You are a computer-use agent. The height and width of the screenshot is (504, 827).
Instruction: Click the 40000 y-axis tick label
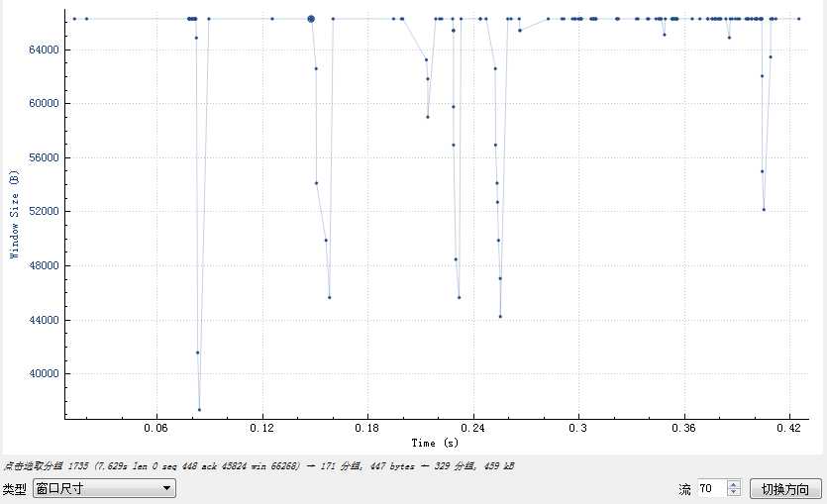(x=44, y=373)
